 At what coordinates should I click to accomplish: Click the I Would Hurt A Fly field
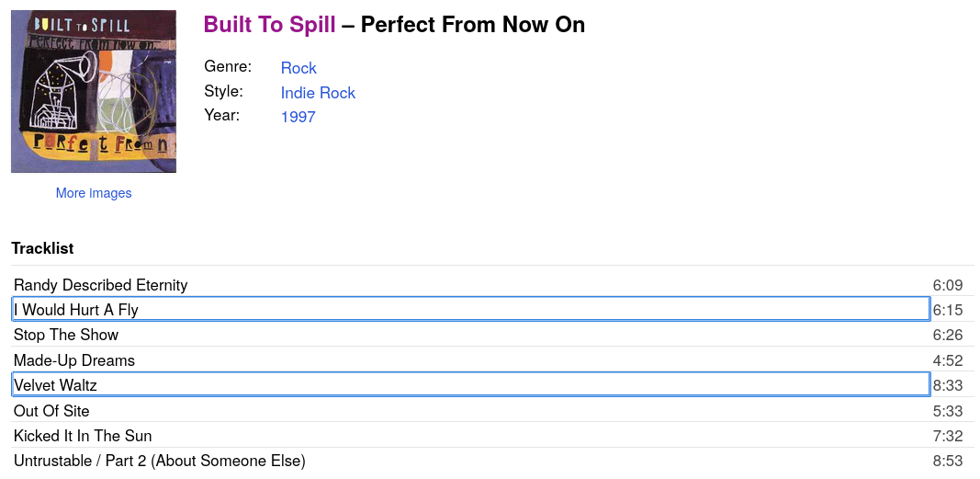[x=470, y=310]
